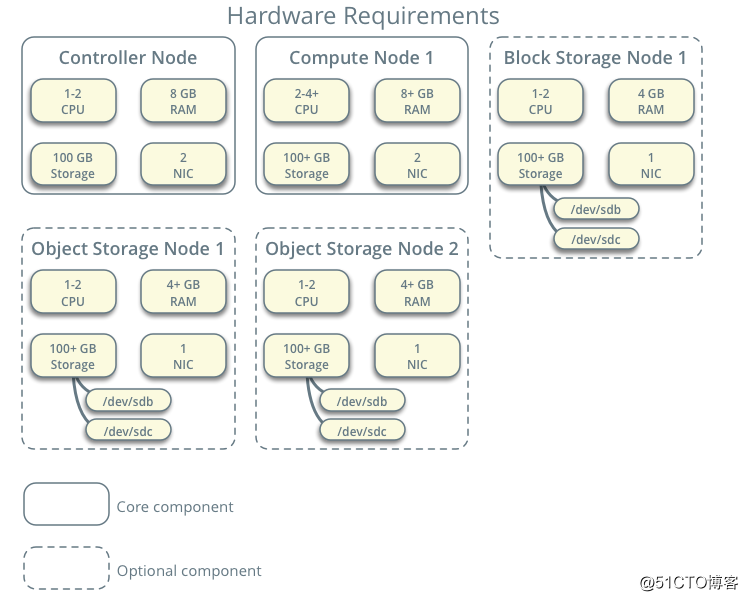Viewport: 748px width, 601px height.
Task: Click Object Storage Node 1 RAM box
Action: tap(183, 292)
